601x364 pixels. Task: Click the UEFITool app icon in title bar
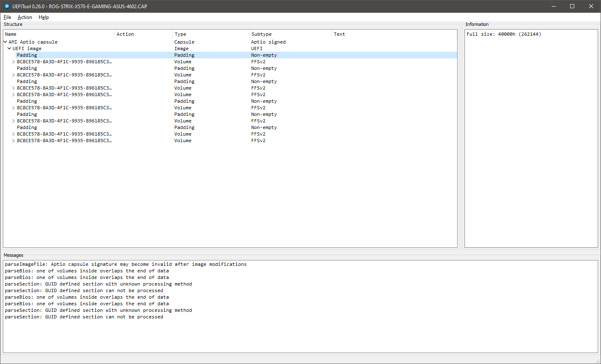point(7,6)
